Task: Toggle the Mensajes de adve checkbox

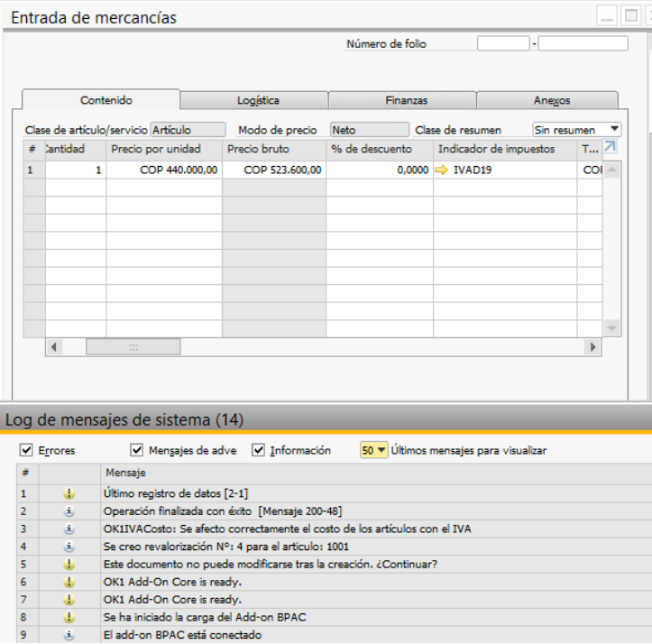Action: [x=137, y=450]
